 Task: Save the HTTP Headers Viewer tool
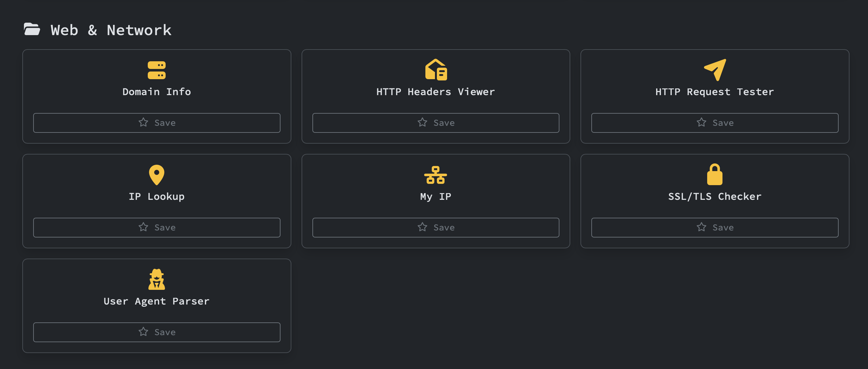(x=436, y=123)
